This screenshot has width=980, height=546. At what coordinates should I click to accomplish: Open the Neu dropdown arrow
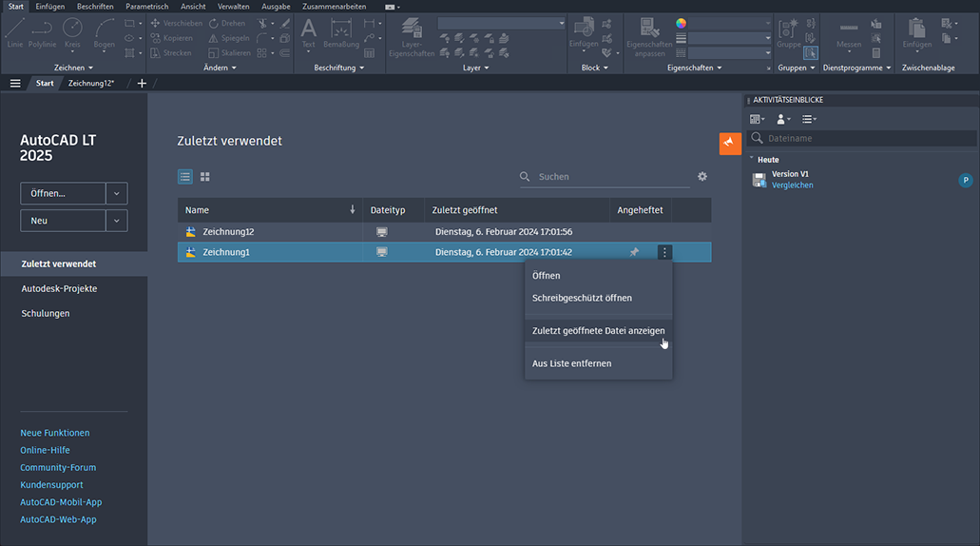(x=116, y=221)
